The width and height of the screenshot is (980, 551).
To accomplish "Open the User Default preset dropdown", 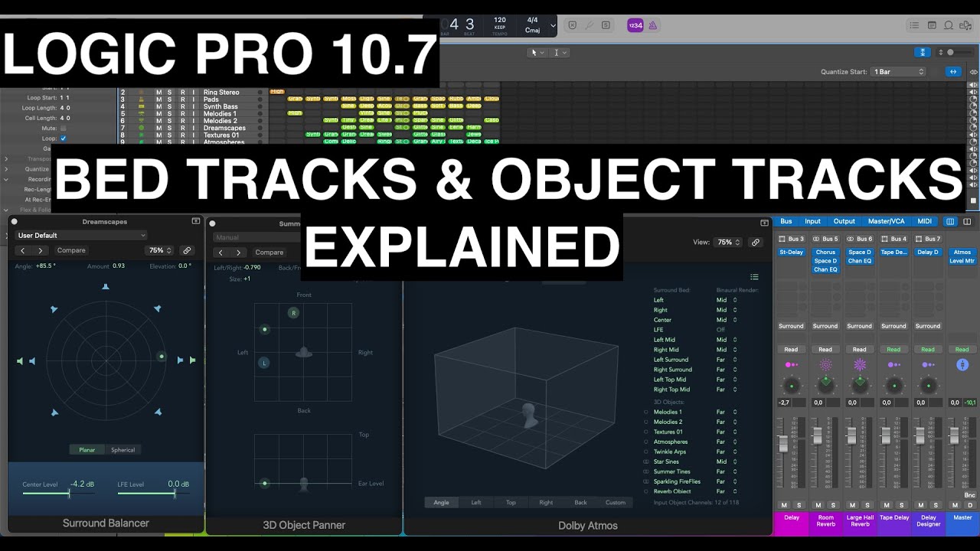I will click(81, 236).
